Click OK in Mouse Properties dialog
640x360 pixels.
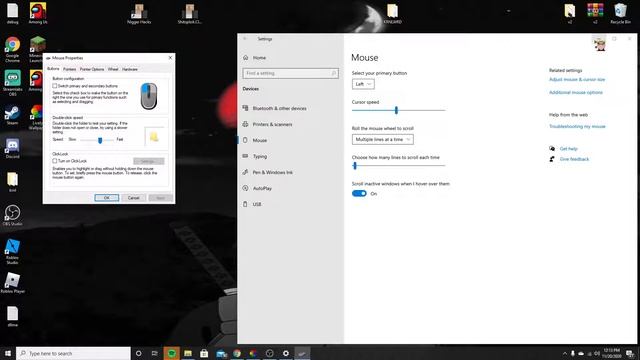tap(107, 198)
